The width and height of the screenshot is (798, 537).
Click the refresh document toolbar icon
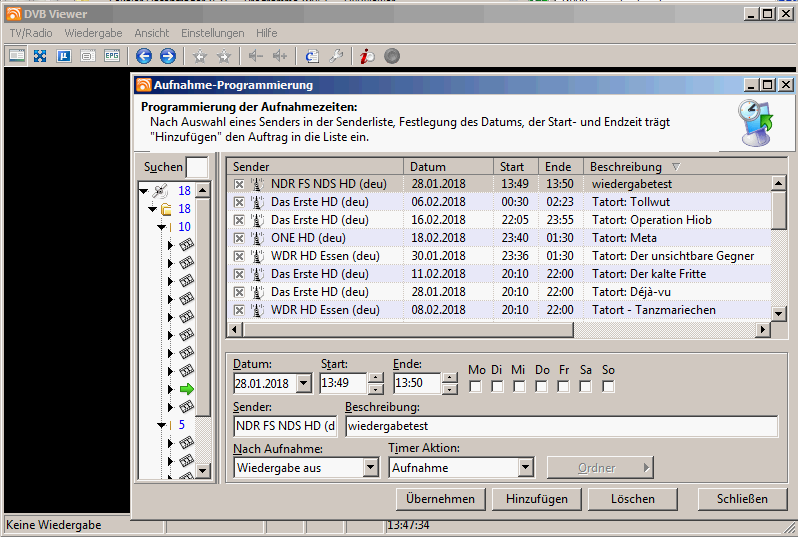tap(312, 56)
